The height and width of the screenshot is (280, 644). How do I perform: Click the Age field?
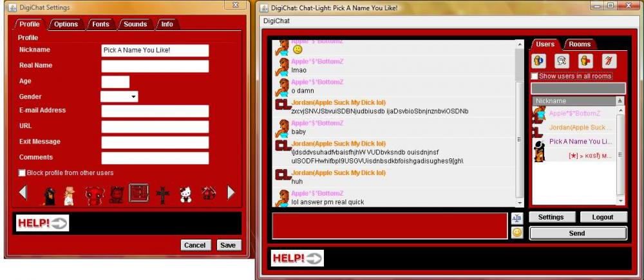115,82
